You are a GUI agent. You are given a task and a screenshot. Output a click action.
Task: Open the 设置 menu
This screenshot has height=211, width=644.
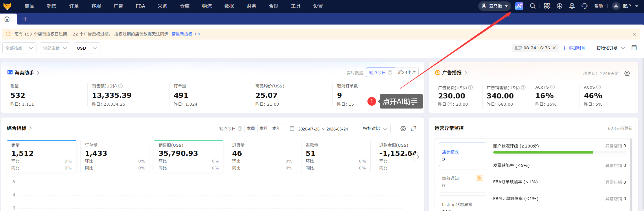pyautogui.click(x=318, y=6)
